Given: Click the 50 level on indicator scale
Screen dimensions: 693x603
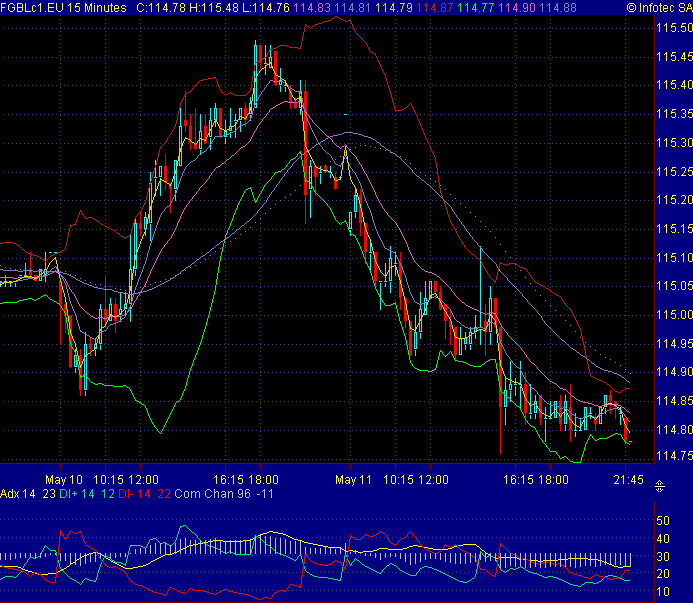Looking at the screenshot, I should click(661, 521).
